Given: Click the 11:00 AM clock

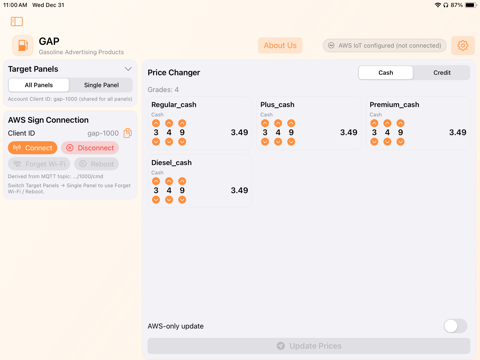Looking at the screenshot, I should [15, 5].
